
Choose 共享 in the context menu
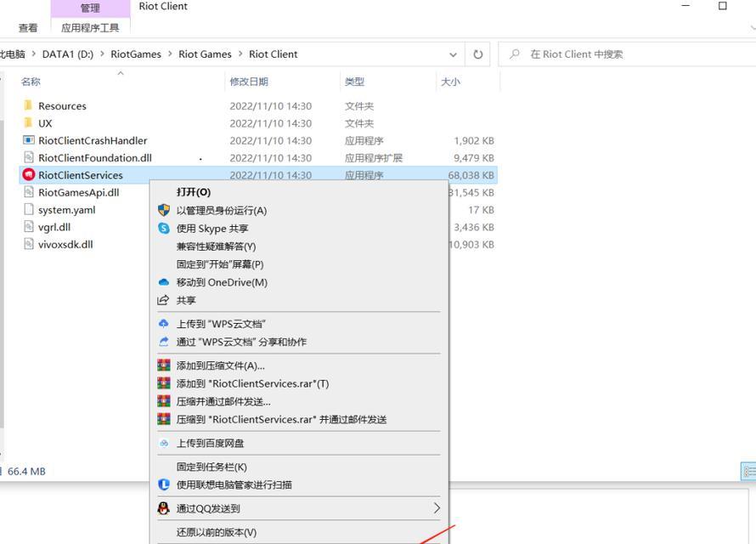(x=186, y=300)
